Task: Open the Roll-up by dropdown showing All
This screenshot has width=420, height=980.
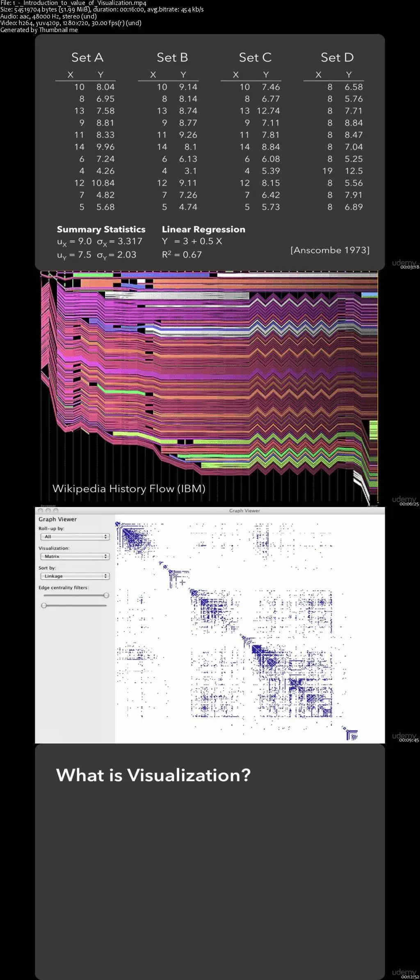Action: pyautogui.click(x=75, y=537)
